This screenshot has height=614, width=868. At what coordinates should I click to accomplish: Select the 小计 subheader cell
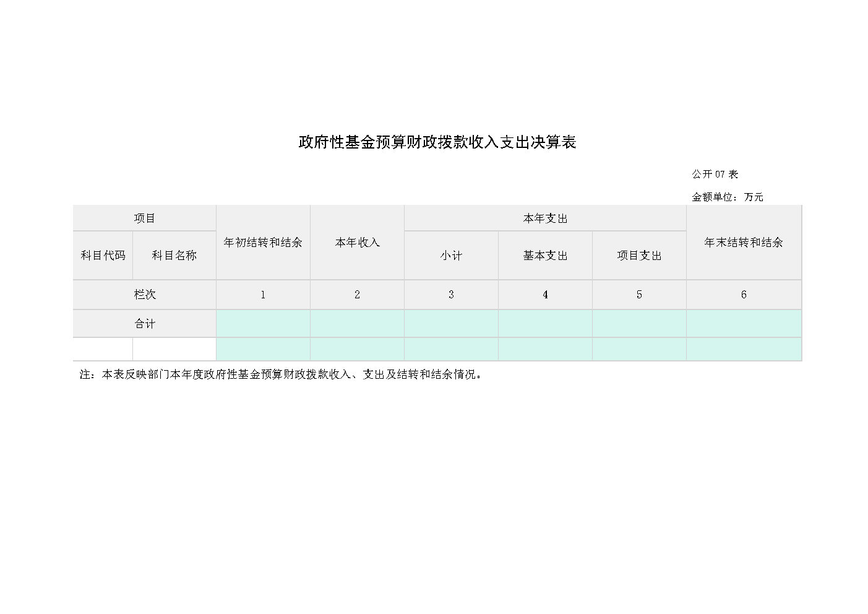pos(451,256)
